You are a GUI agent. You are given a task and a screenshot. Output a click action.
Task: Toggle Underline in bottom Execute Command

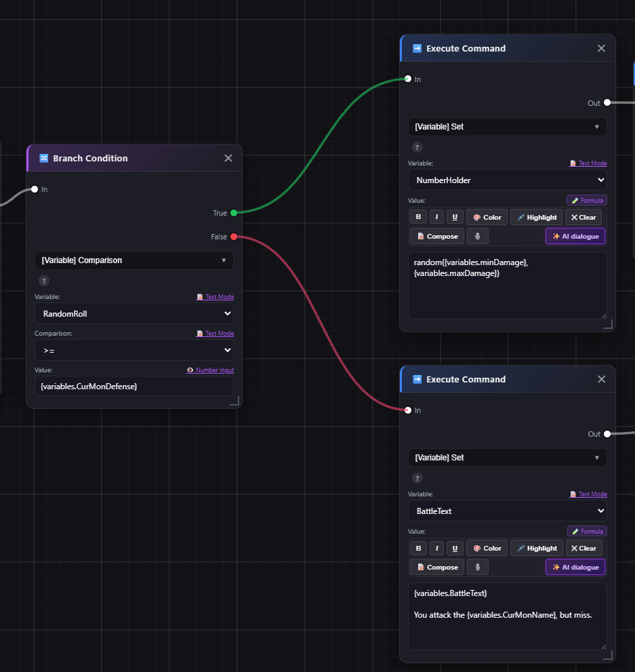[455, 548]
